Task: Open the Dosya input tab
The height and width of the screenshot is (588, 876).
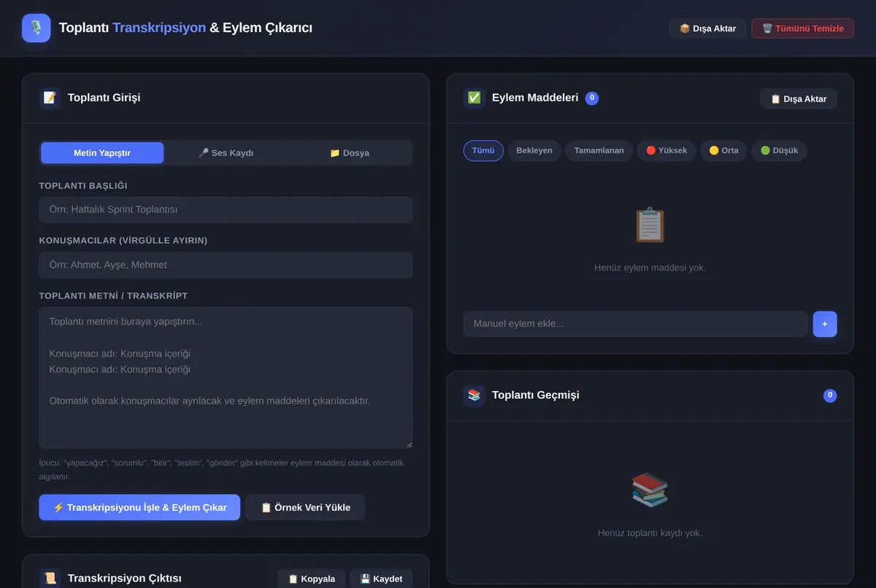Action: 349,153
